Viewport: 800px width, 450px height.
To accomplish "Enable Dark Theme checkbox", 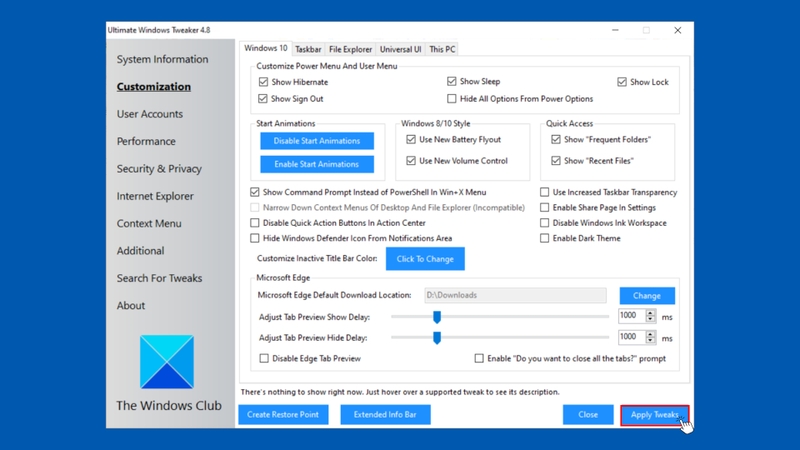I will (x=544, y=238).
